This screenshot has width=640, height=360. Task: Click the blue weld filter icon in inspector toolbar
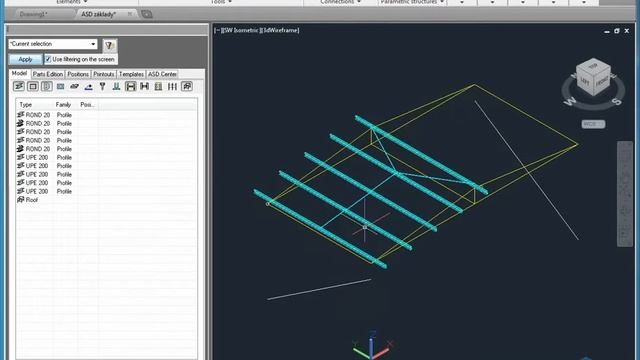pyautogui.click(x=88, y=86)
